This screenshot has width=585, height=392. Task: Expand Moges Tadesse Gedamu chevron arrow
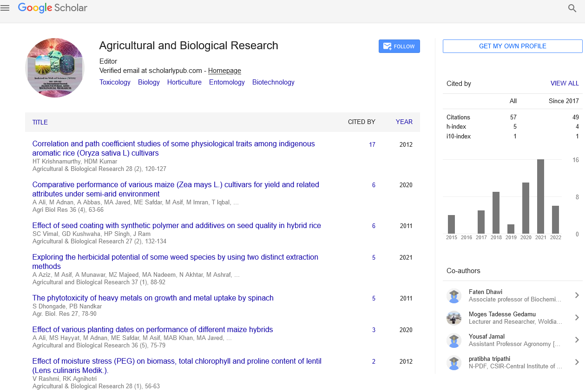click(x=577, y=318)
